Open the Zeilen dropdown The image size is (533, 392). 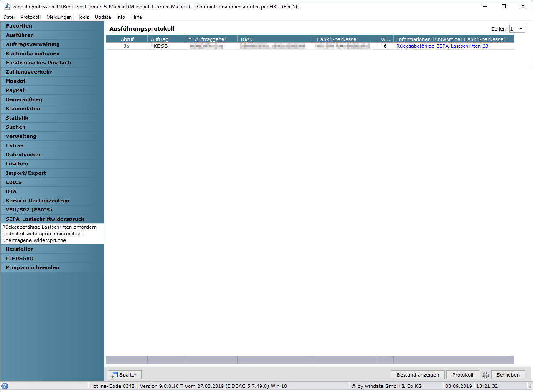point(517,29)
